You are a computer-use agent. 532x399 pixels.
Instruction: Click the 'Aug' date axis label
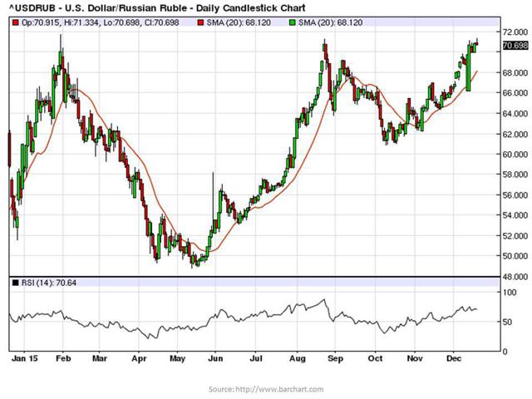pos(298,358)
